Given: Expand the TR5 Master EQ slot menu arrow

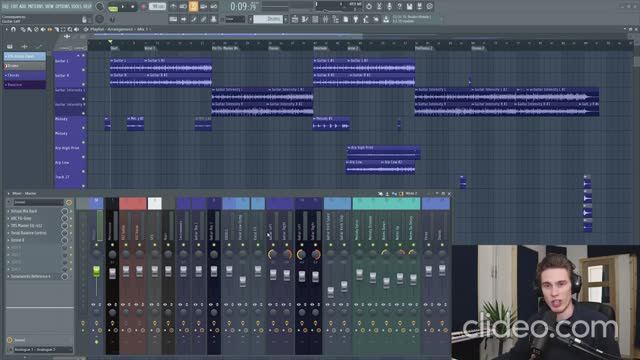Looking at the screenshot, I should (9, 226).
